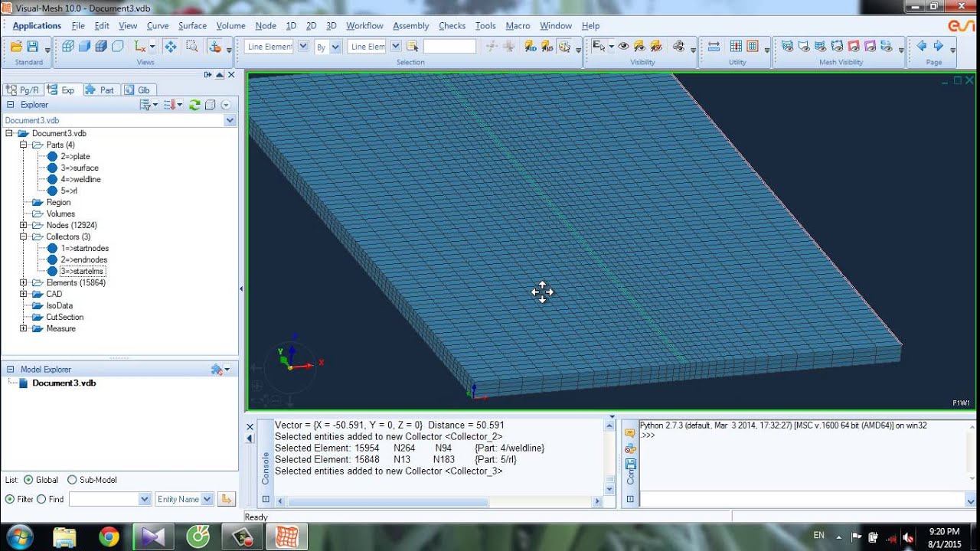
Task: Toggle the first mesh visibility icon
Action: click(787, 47)
